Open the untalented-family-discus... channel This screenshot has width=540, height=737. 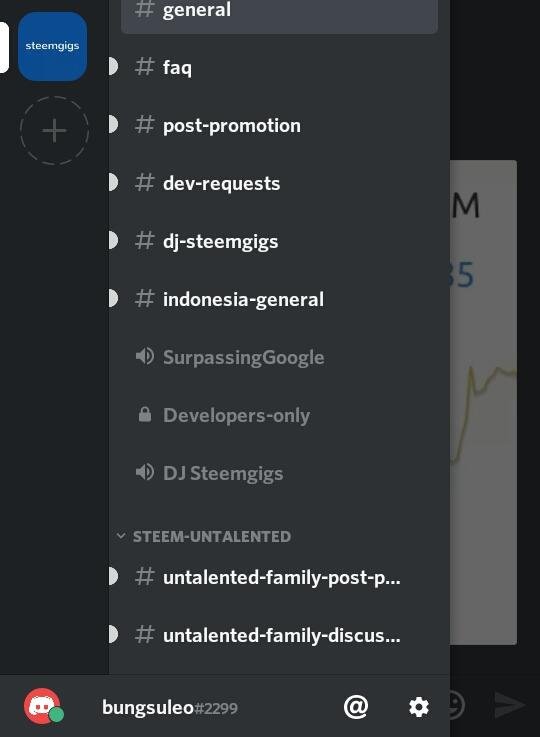point(279,635)
